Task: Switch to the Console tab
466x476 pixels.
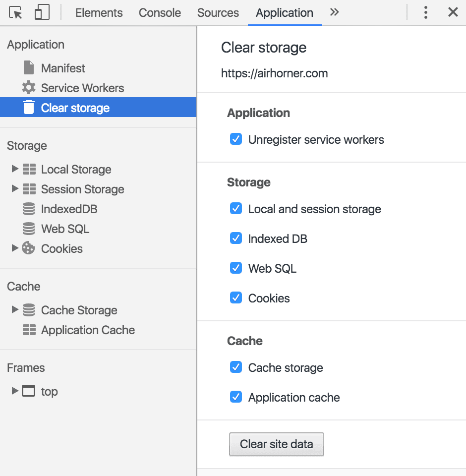Action: (x=160, y=13)
